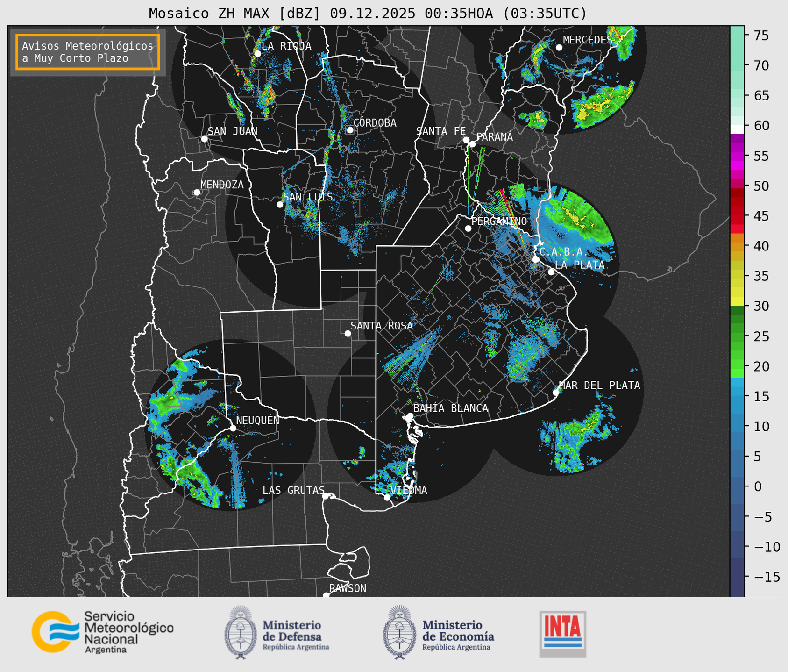Click the Ministerio de Defensa emblem
The width and height of the screenshot is (788, 672).
(240, 632)
